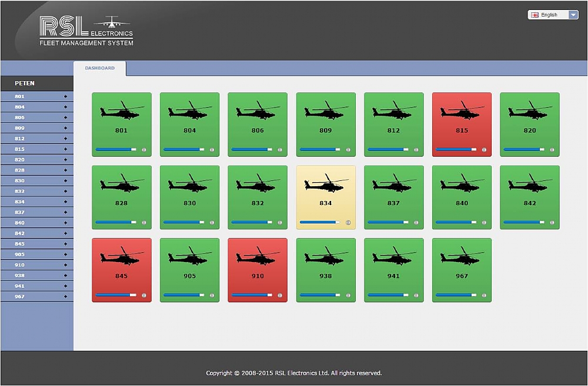Image resolution: width=588 pixels, height=386 pixels.
Task: Switch to the Dashboard tab
Action: [100, 68]
